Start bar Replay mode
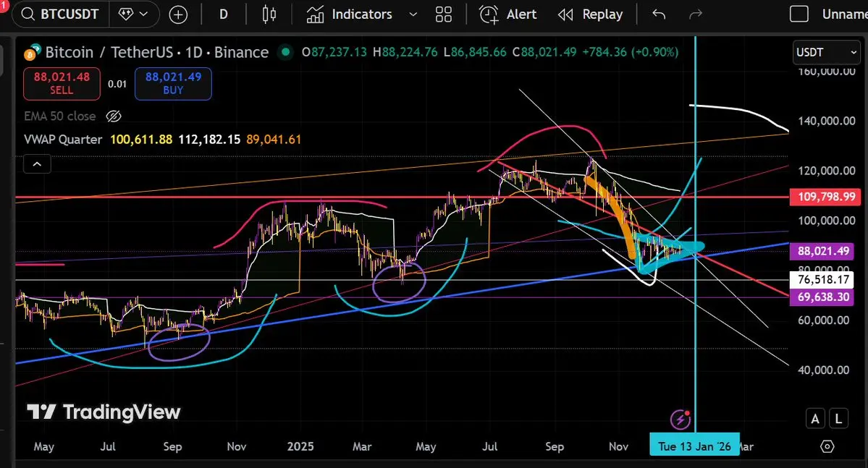Screen dimensions: 868x468 tap(590, 14)
